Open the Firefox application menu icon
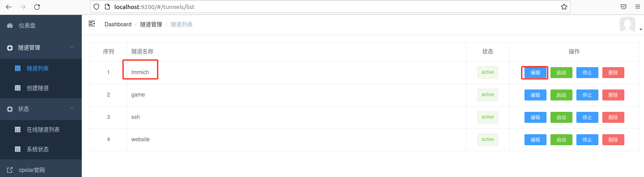This screenshot has height=177, width=644. tap(637, 7)
